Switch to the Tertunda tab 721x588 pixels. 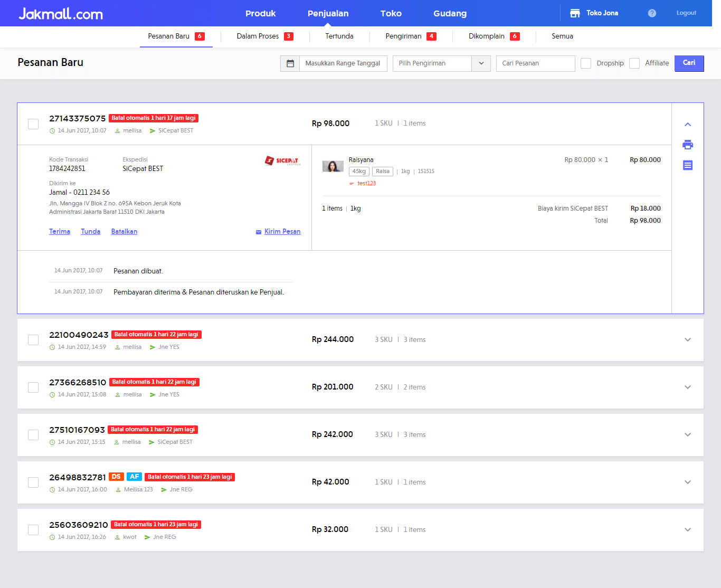coord(339,36)
